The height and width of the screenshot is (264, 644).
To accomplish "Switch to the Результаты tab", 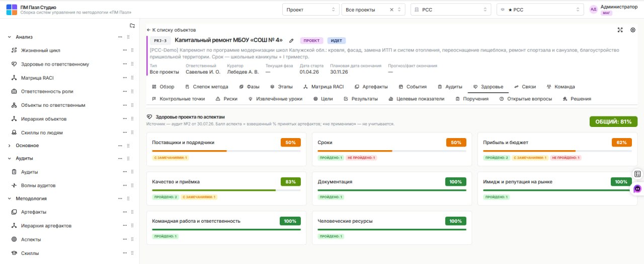I will point(360,99).
